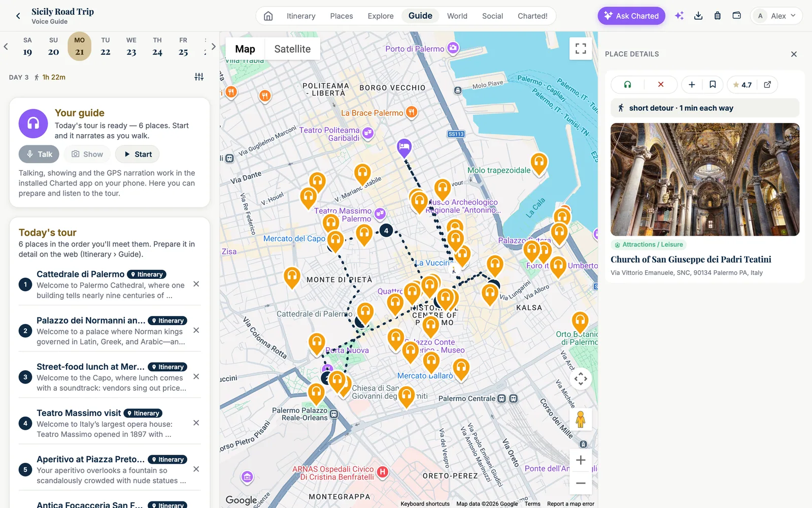Remove Palazzo dei Normanni from today's tour
The width and height of the screenshot is (812, 508).
click(x=196, y=330)
